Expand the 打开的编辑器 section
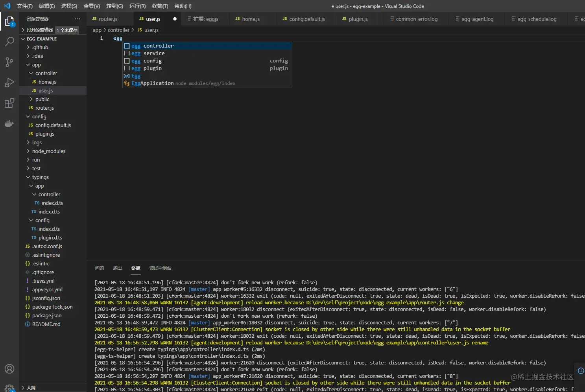Viewport: 585px width, 392px height. pos(53,30)
